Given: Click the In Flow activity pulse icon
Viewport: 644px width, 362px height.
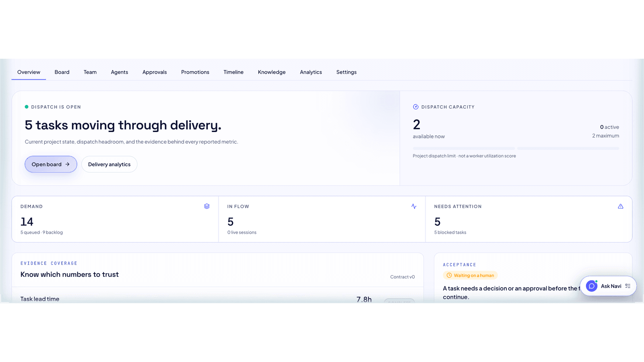Looking at the screenshot, I should click(414, 206).
